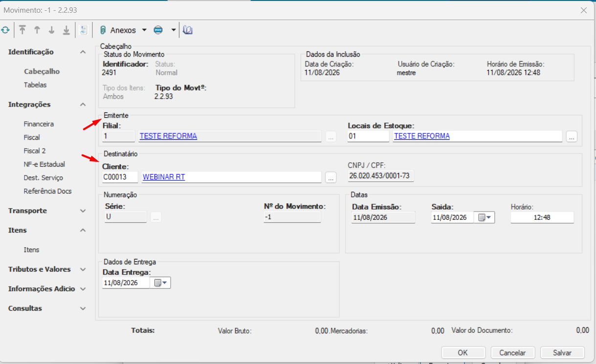Open Dest. Serviço in sidebar
Image resolution: width=596 pixels, height=364 pixels.
(x=43, y=178)
